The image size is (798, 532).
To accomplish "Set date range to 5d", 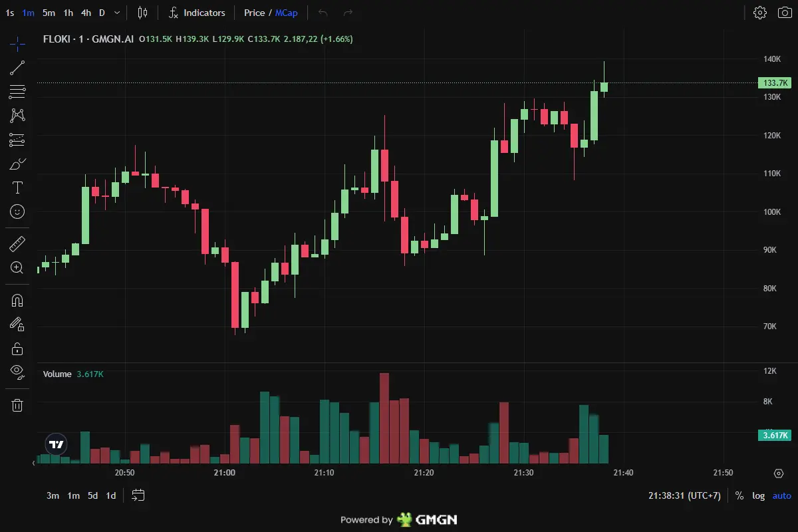I will click(x=92, y=495).
